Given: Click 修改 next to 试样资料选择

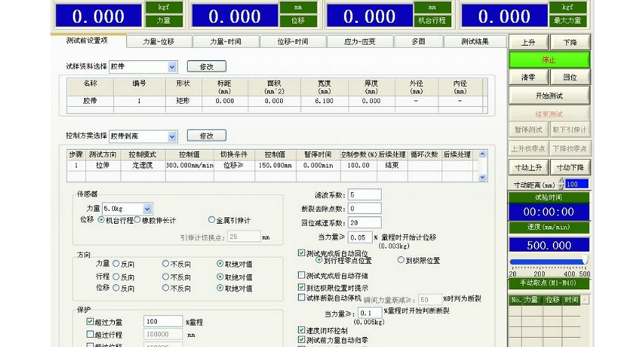Looking at the screenshot, I should pyautogui.click(x=206, y=66).
